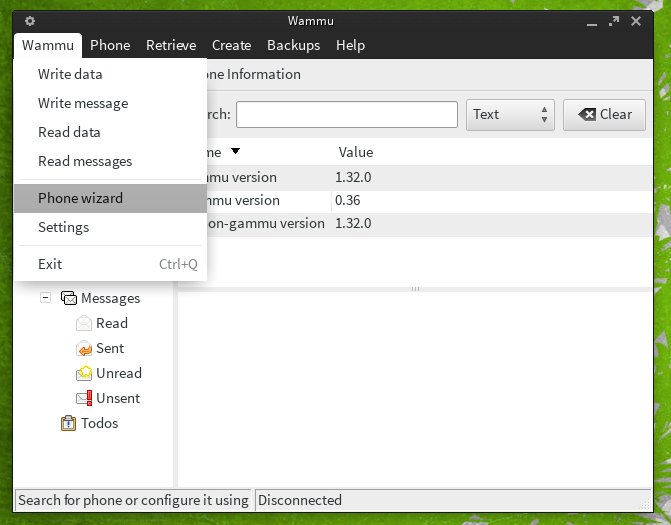Open the Retrieve menu

coord(171,45)
